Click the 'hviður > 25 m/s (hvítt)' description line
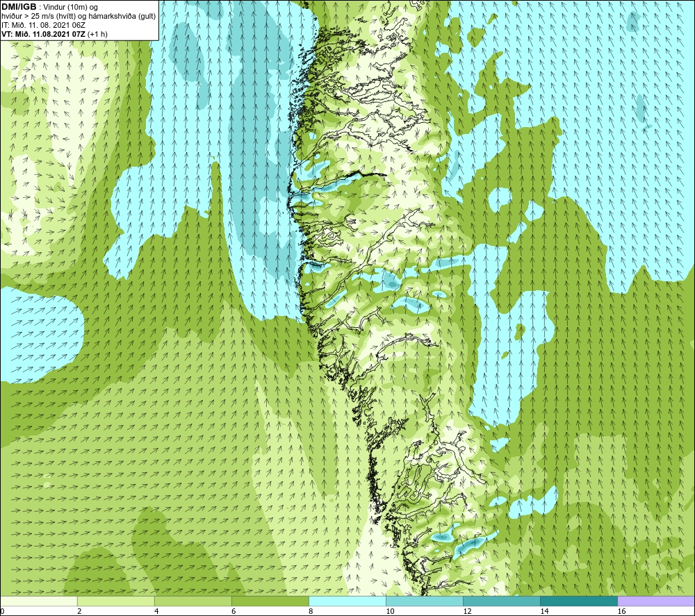 [x=79, y=16]
